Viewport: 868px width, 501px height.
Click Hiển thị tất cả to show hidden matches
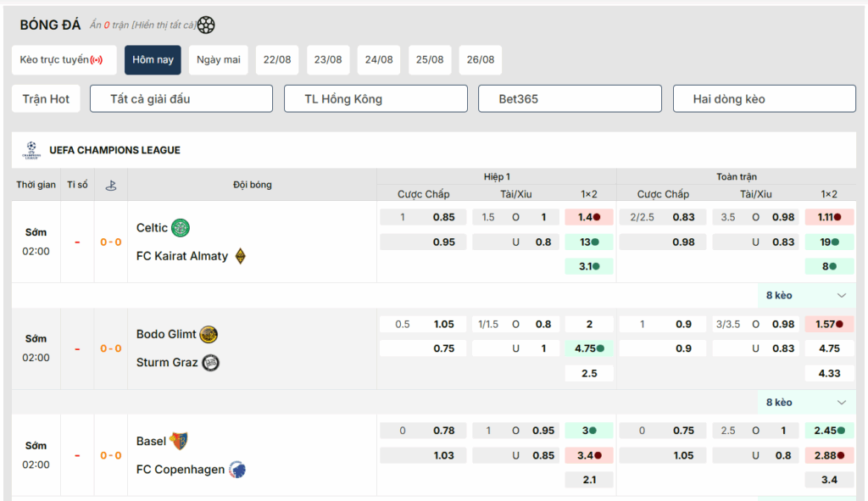pyautogui.click(x=166, y=25)
